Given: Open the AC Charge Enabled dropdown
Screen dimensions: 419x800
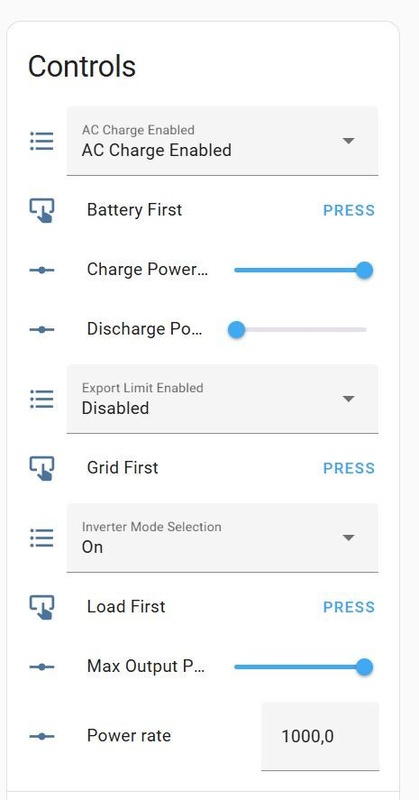Looking at the screenshot, I should [223, 141].
